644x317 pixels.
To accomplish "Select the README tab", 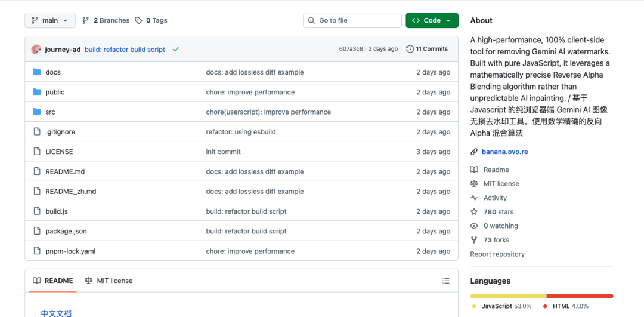I will click(x=53, y=281).
